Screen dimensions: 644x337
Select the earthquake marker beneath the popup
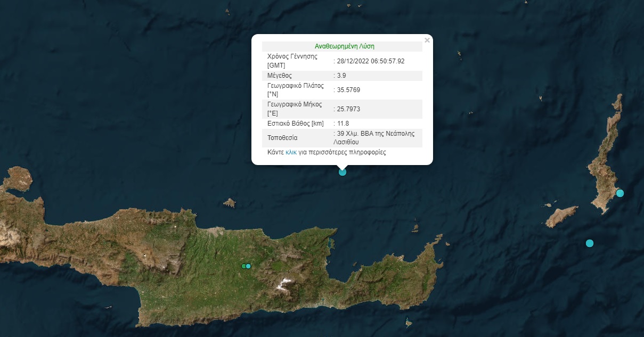click(x=343, y=171)
